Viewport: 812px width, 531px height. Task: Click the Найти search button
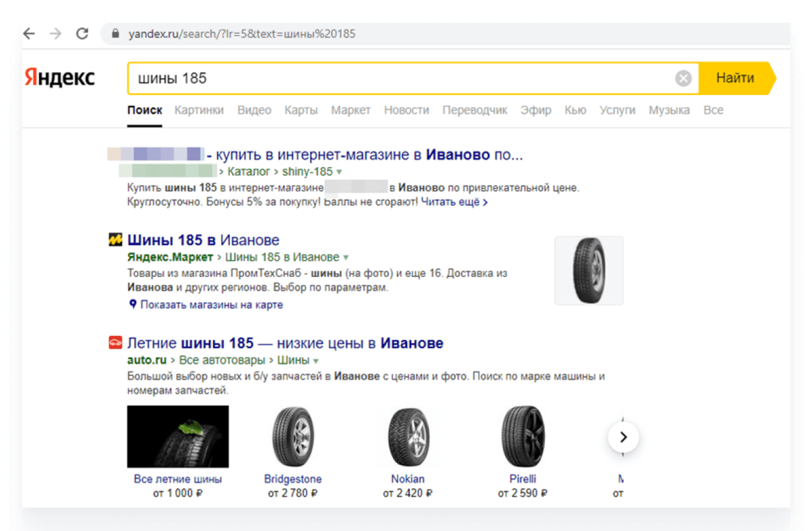pos(736,78)
